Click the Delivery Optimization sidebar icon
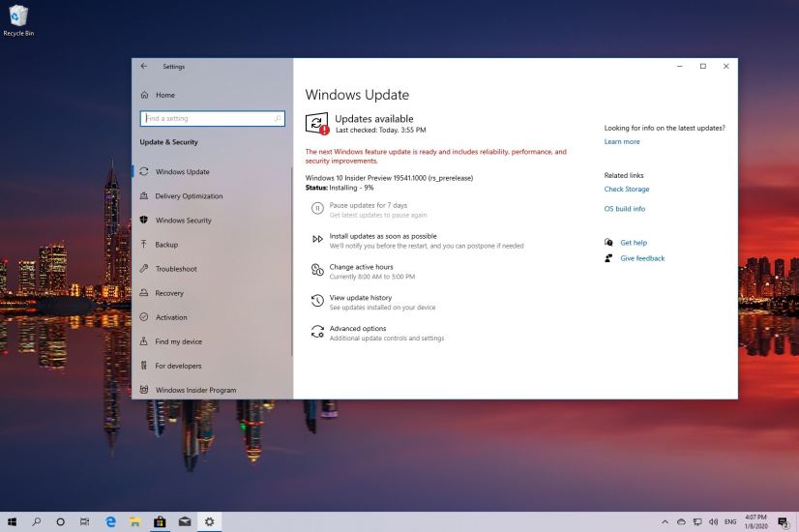 144,195
